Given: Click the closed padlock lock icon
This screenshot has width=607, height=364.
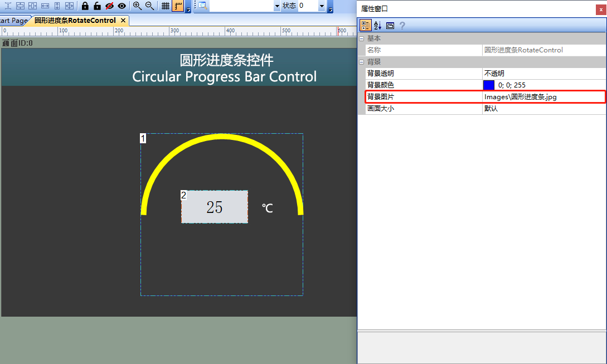Looking at the screenshot, I should (x=85, y=6).
